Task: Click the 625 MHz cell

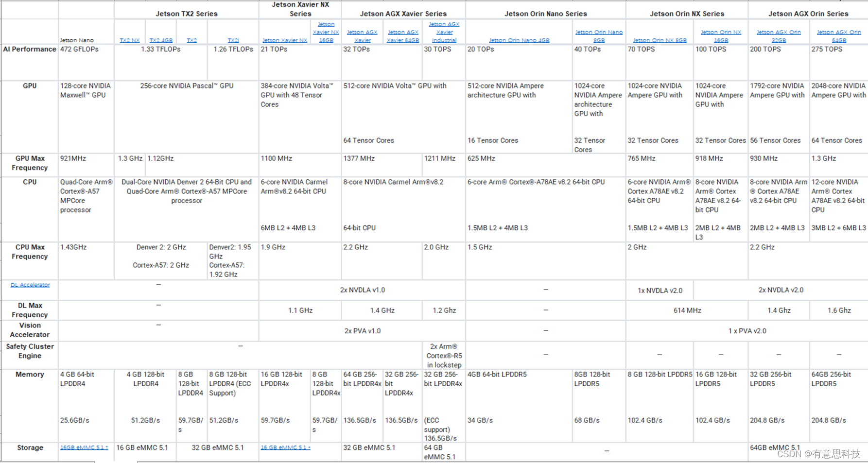Action: 481,158
